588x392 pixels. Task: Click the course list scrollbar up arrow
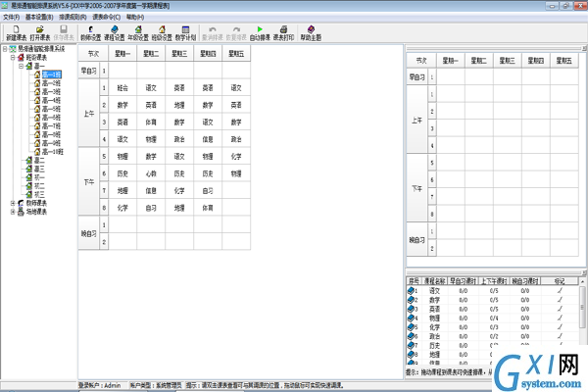tap(582, 281)
